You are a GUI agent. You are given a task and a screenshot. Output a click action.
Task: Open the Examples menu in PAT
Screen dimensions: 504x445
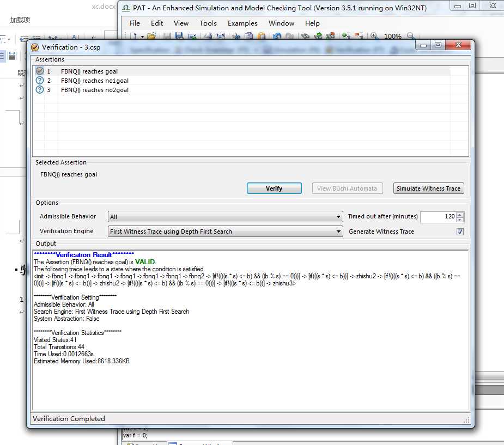coord(242,23)
